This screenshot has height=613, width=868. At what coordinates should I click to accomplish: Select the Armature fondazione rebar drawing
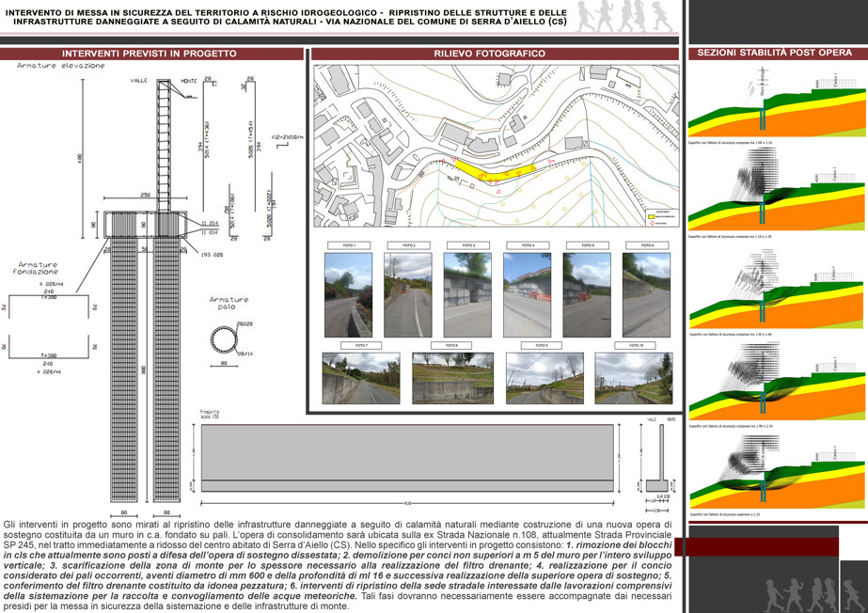coord(49,326)
